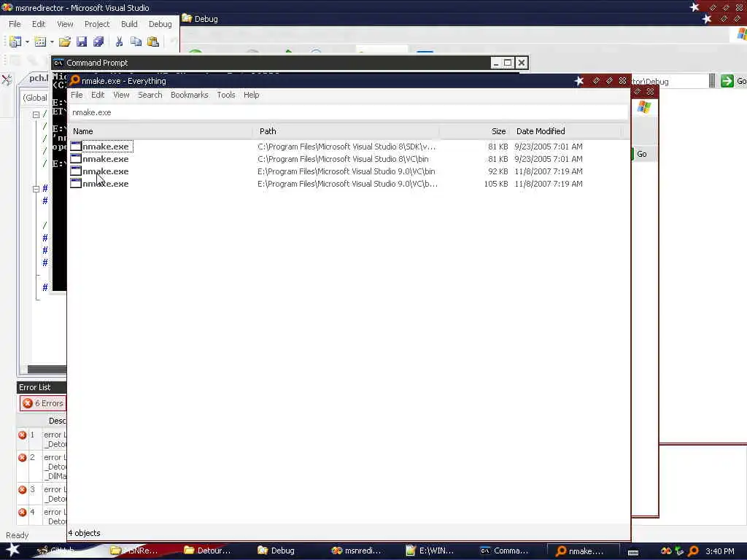Click the Everything magnifier icon in its title bar
747x560 pixels.
75,80
